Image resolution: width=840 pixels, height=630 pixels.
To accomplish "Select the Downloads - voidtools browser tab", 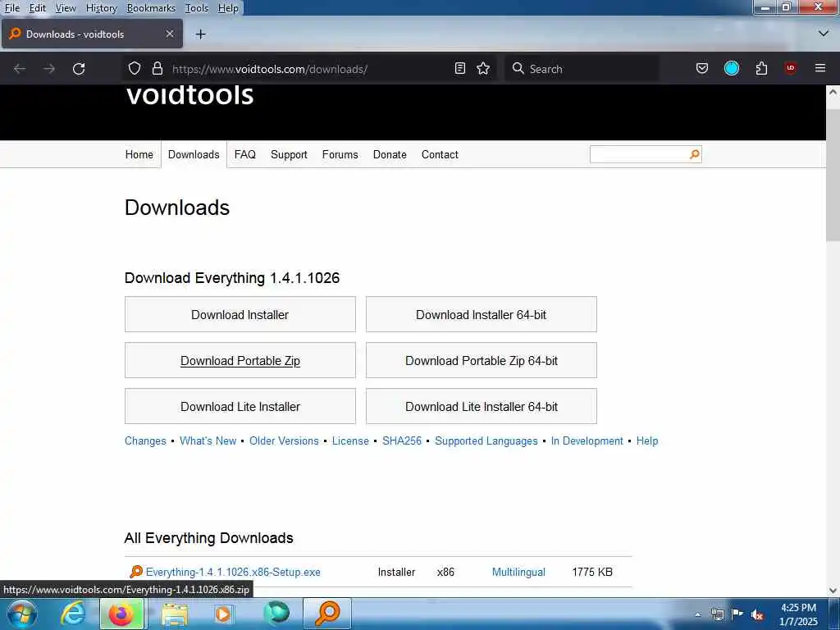I will [x=92, y=34].
